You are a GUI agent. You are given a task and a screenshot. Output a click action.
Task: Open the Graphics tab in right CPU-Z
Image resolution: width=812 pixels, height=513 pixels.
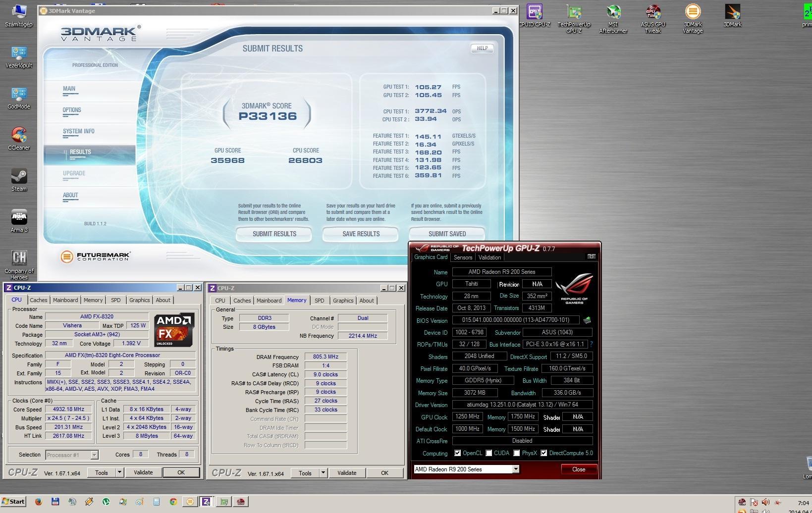point(343,301)
